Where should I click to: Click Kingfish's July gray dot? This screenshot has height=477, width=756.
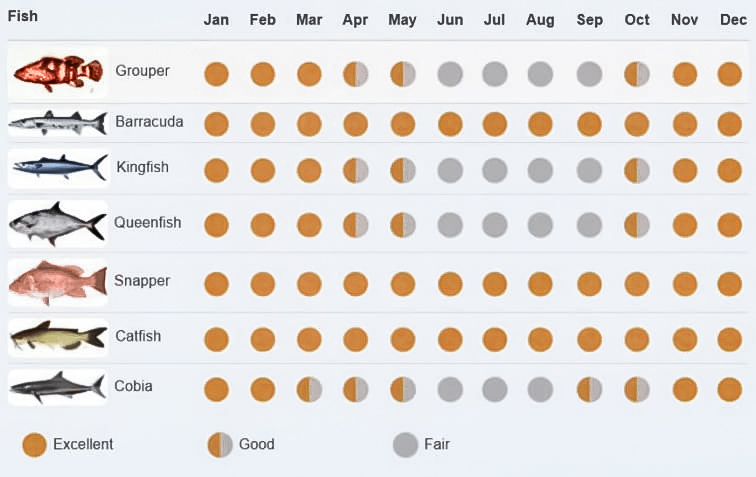pos(495,170)
